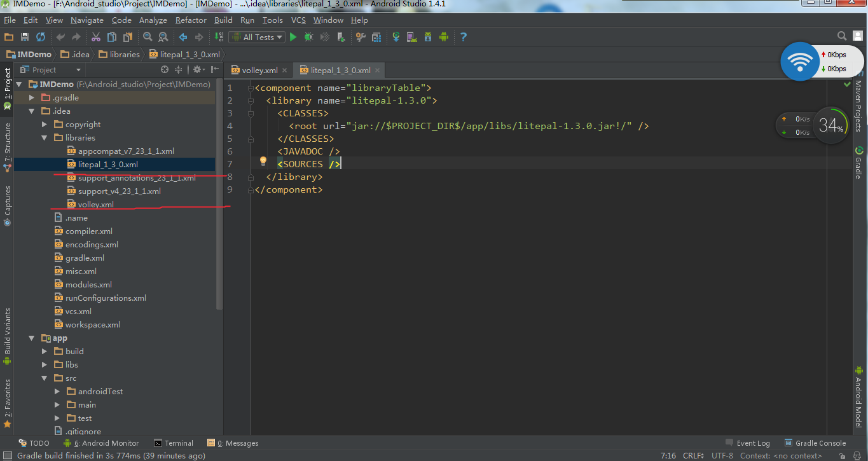Click the Paste clipboard icon
868x461 pixels.
pyautogui.click(x=128, y=37)
